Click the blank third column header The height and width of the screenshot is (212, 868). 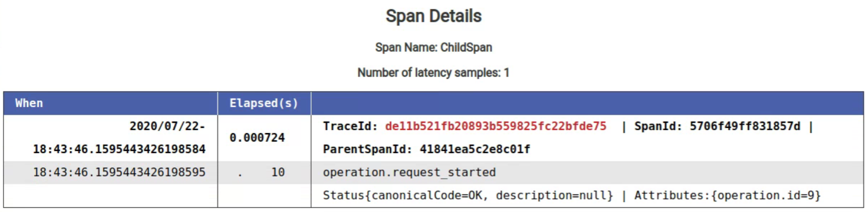click(x=587, y=103)
